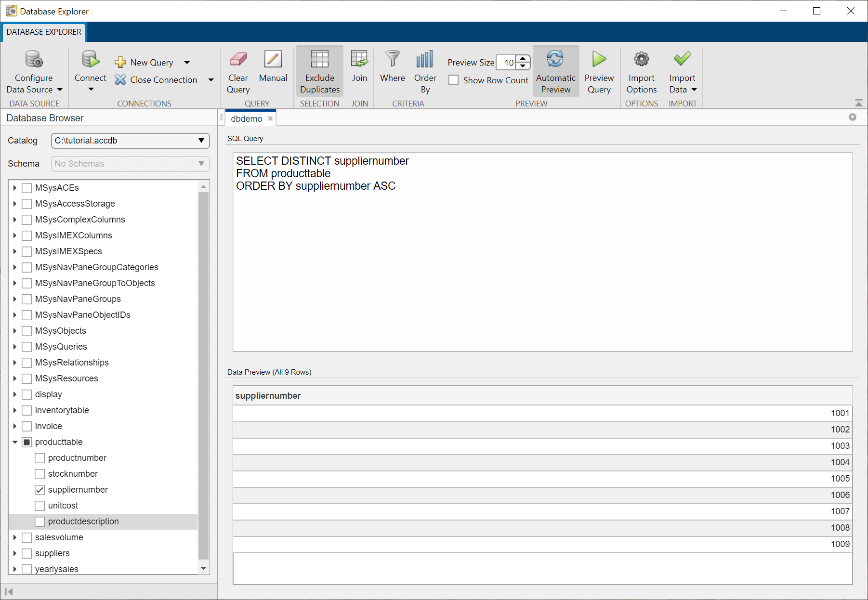Select the 1009 row in Data Preview
The width and height of the screenshot is (868, 600).
tap(542, 544)
